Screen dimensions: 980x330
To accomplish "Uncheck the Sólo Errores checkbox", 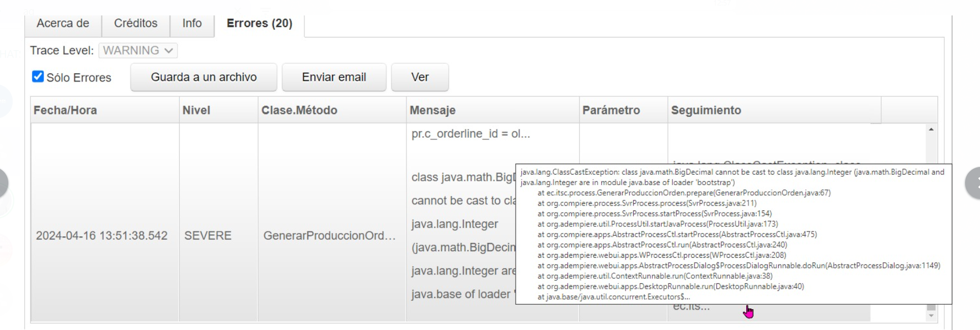I will tap(38, 77).
